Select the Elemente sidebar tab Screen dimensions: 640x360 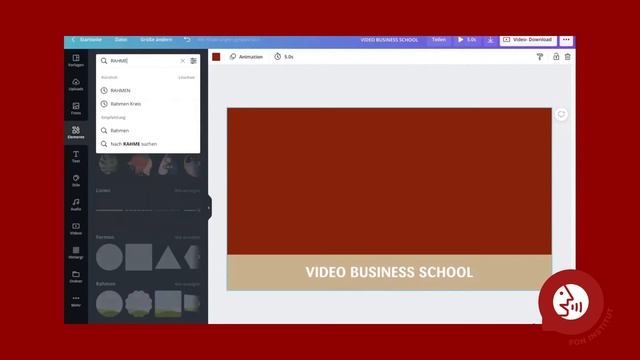[76, 132]
